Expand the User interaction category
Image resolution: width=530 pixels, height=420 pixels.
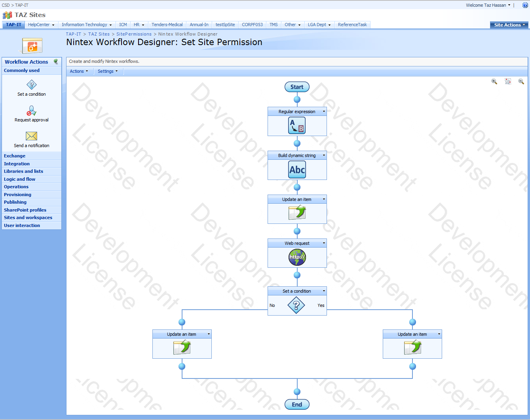[x=32, y=225]
